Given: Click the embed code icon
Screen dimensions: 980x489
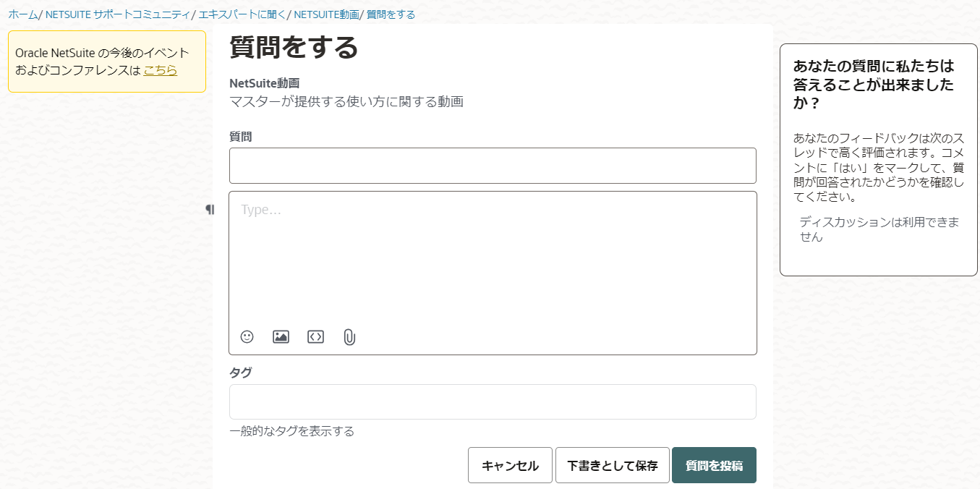Looking at the screenshot, I should [315, 336].
